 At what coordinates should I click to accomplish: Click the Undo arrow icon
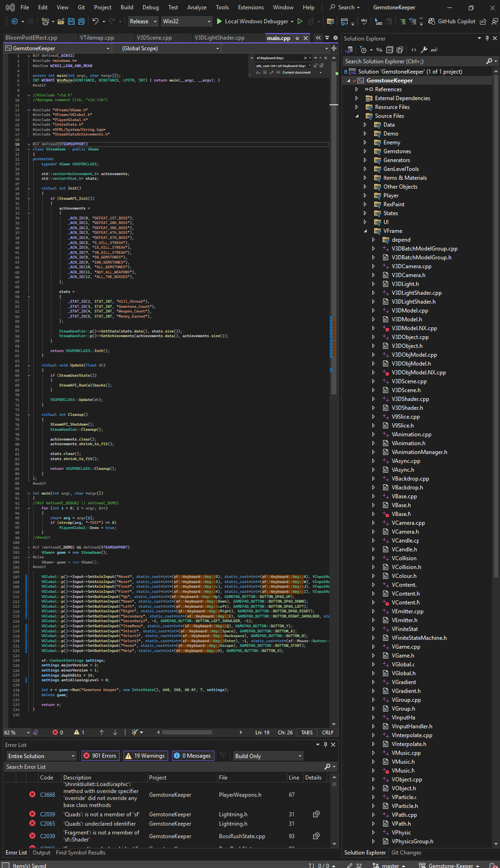click(96, 21)
